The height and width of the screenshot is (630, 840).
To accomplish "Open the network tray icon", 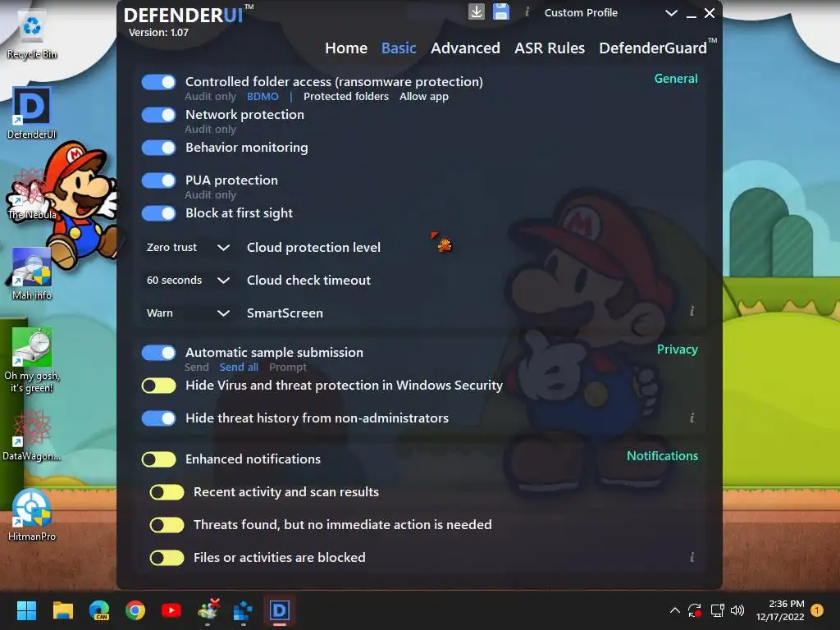I will (x=717, y=610).
